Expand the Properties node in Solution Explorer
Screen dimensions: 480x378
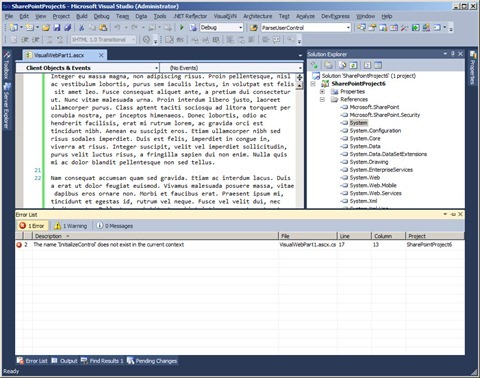[322, 91]
